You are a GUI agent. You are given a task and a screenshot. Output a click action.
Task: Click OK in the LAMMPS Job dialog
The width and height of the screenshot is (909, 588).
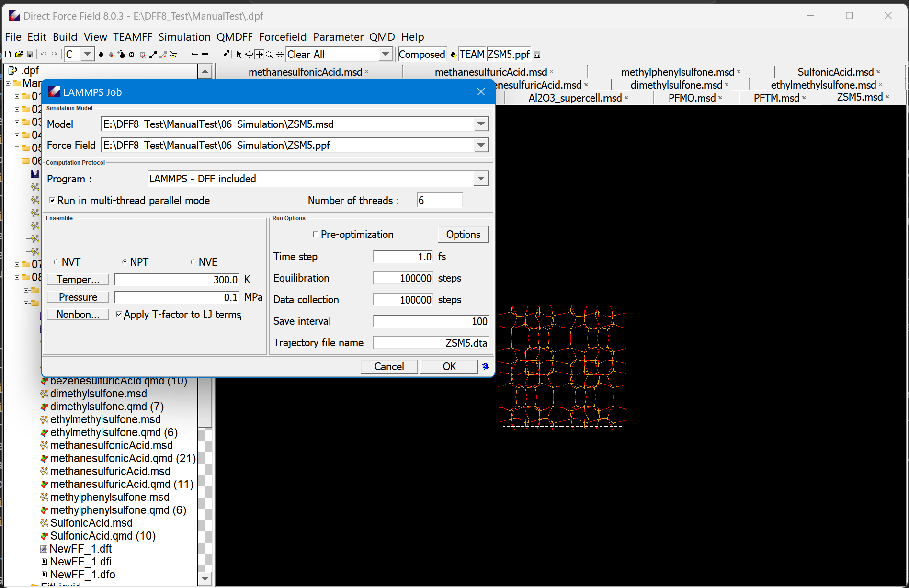(448, 366)
